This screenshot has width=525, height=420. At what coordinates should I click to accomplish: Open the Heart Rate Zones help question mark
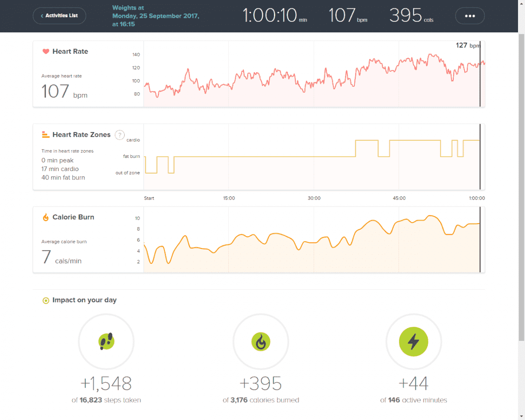pos(119,135)
